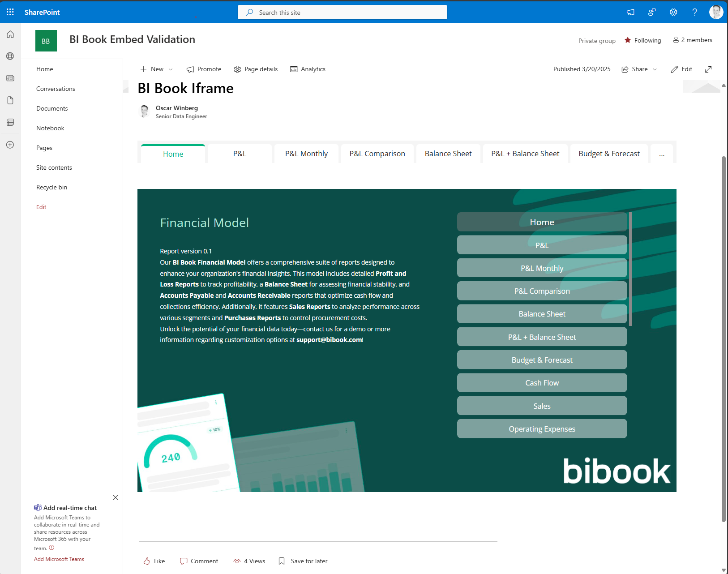Go to SharePoint home from left rail
Viewport: 728px width, 574px height.
10,34
